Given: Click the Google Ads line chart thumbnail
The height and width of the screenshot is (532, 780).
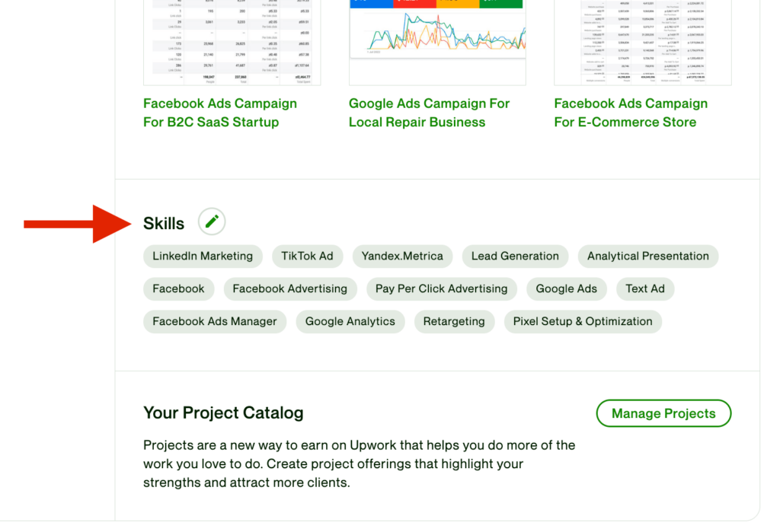Looking at the screenshot, I should 437,30.
